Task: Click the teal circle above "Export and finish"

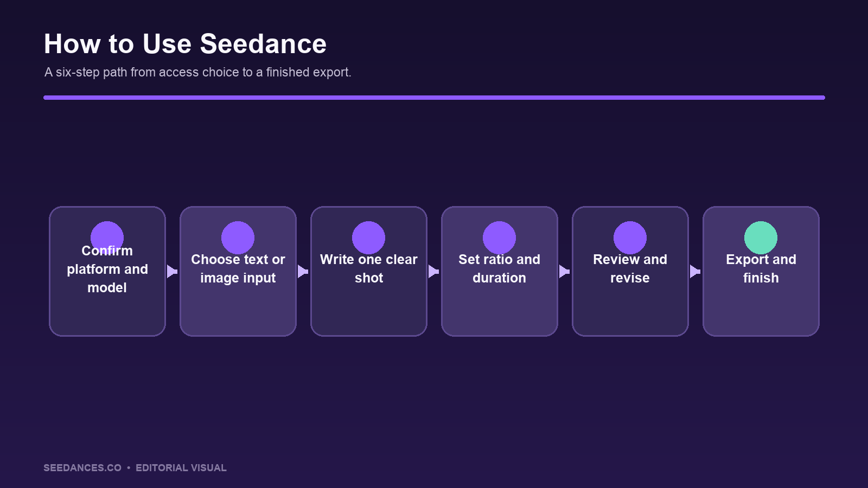Action: pyautogui.click(x=761, y=237)
